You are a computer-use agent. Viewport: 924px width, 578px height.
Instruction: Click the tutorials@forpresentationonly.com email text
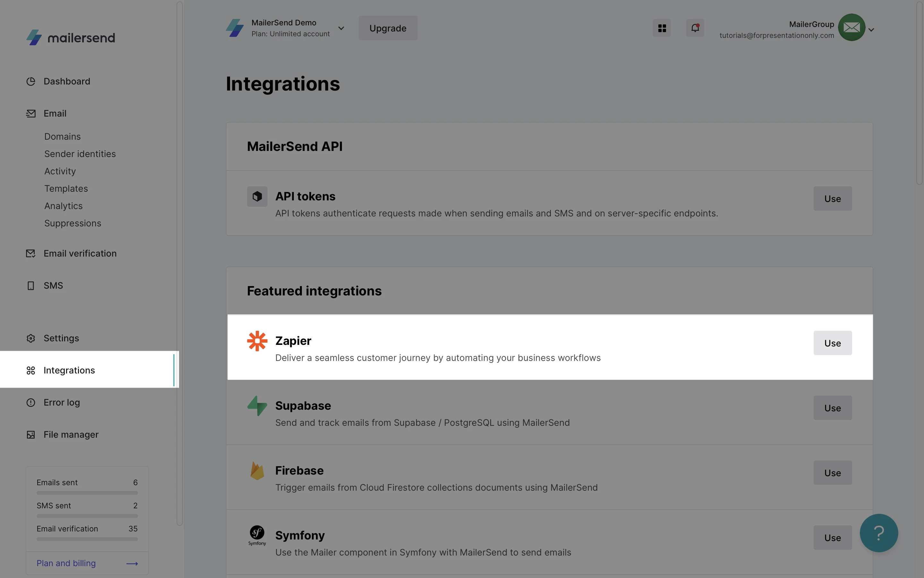(x=777, y=36)
